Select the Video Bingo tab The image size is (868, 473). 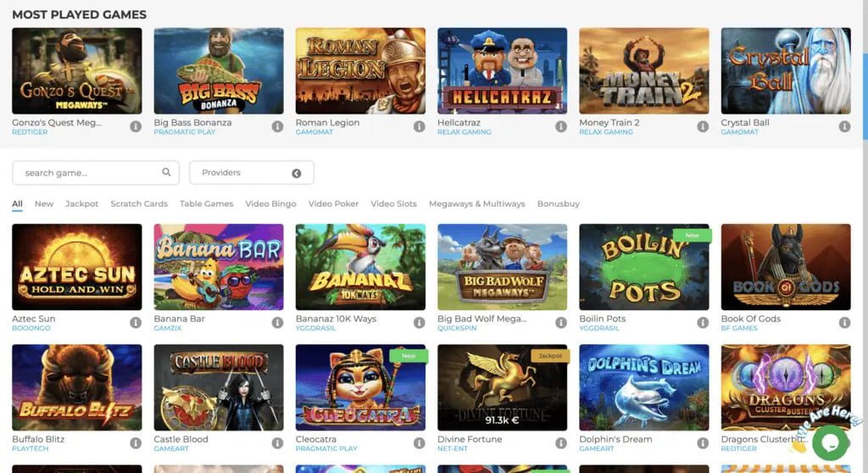click(x=270, y=203)
